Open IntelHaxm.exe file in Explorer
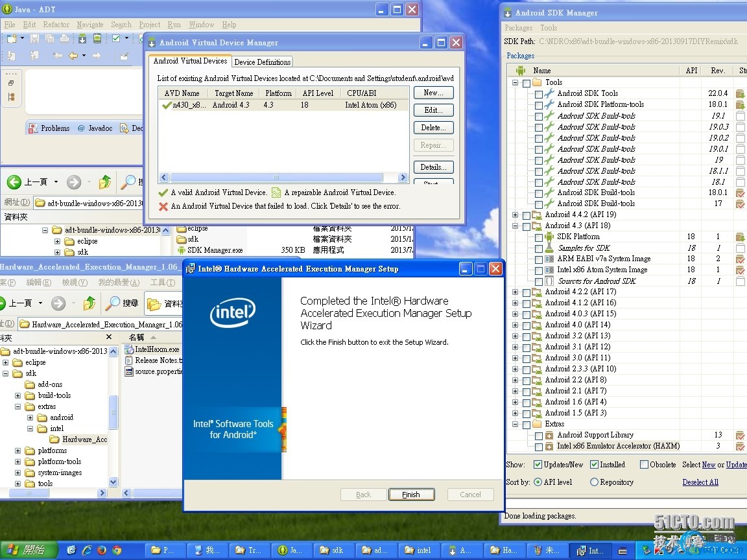 (156, 349)
